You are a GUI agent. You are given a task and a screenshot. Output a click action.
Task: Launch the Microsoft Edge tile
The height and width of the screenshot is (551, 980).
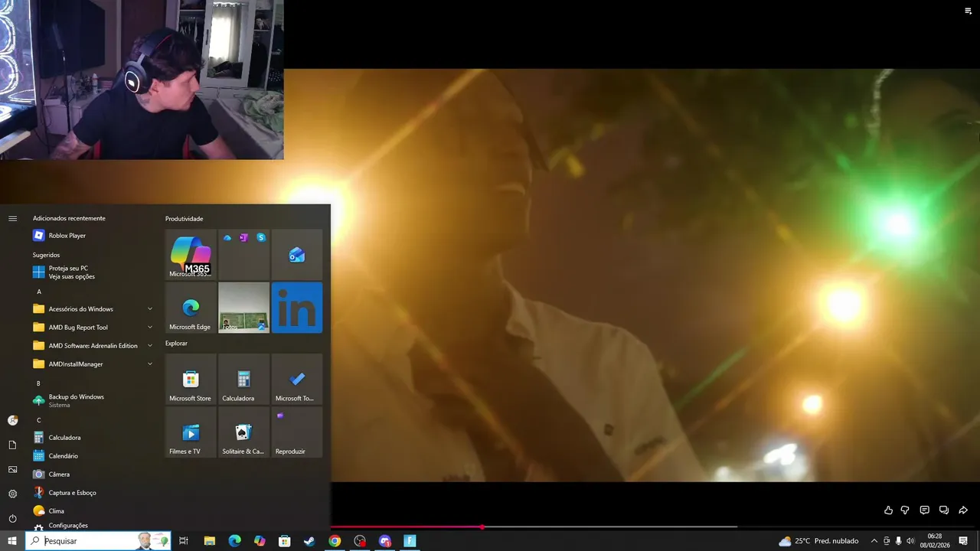pos(191,308)
